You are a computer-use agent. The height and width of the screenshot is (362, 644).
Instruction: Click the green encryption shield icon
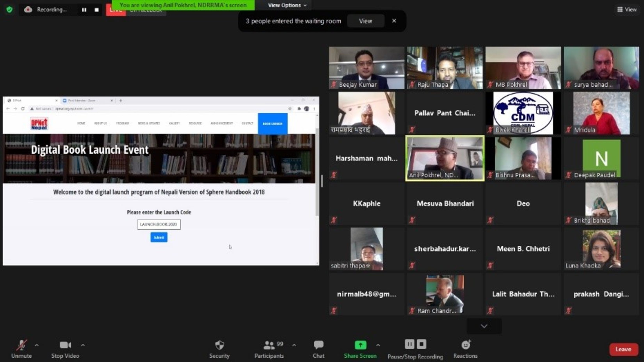click(x=10, y=10)
